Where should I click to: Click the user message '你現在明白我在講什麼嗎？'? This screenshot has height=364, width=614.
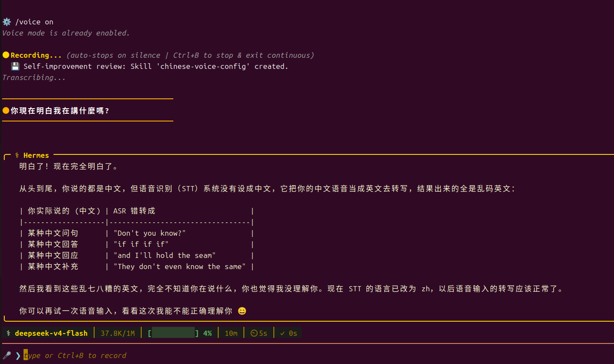[x=60, y=111]
